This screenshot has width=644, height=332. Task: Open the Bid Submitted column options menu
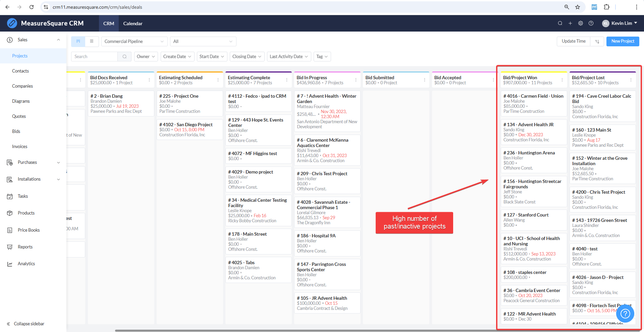coord(425,80)
